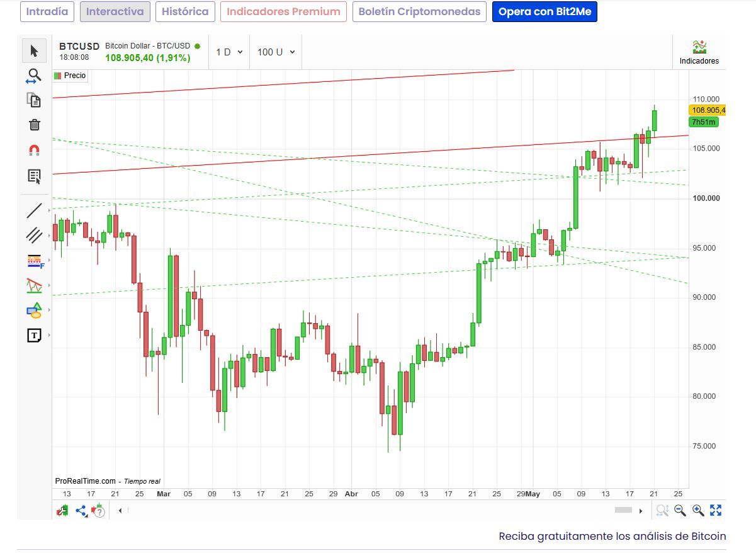This screenshot has width=756, height=553.
Task: Toggle the magnet snap tool
Action: pos(35,150)
